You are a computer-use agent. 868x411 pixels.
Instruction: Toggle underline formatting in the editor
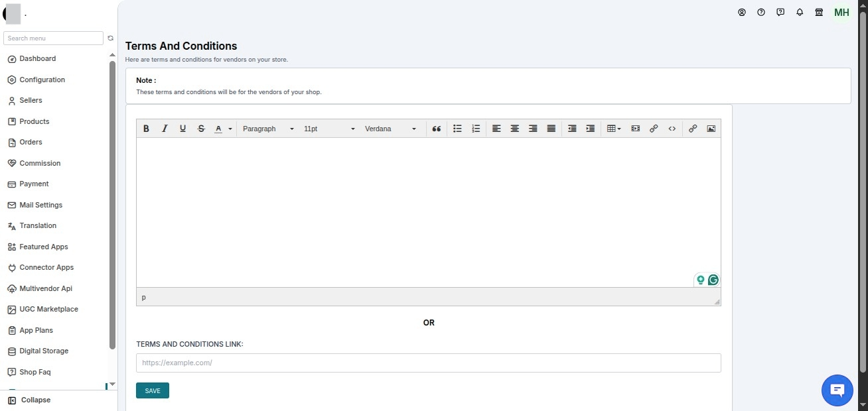point(183,129)
